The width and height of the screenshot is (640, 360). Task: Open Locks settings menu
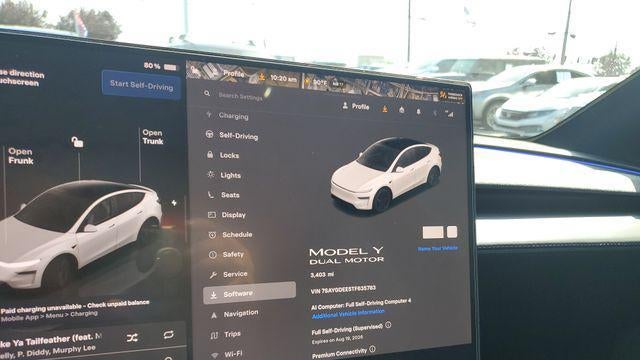tap(229, 156)
